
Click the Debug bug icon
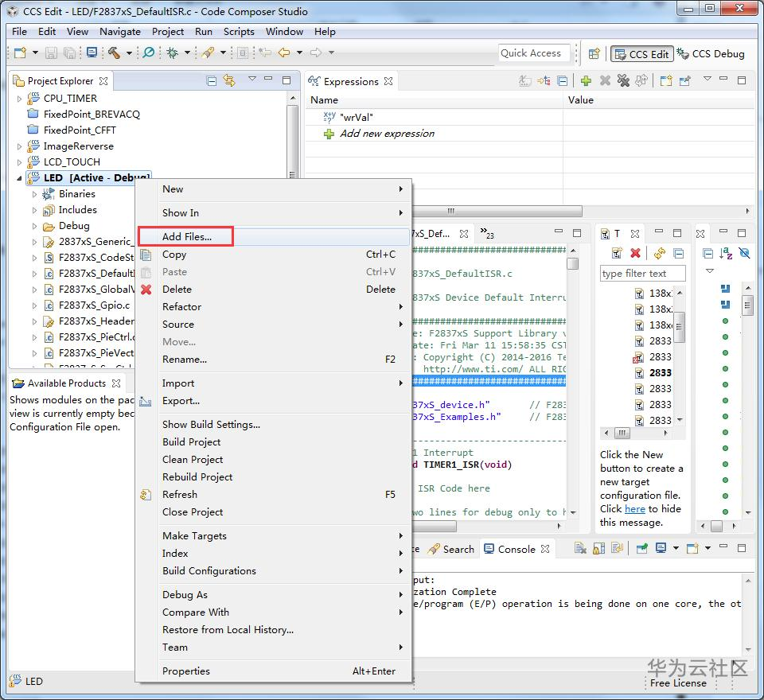click(172, 53)
